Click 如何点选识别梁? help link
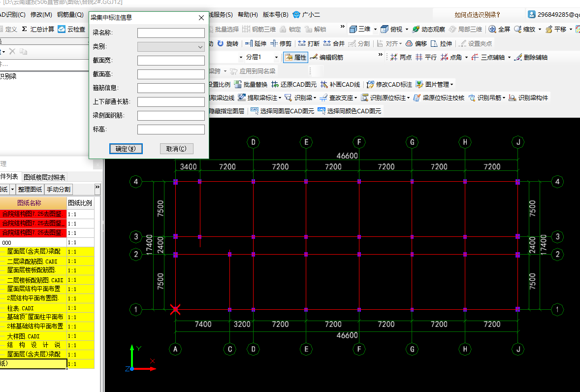The width and height of the screenshot is (580, 392). click(x=477, y=15)
